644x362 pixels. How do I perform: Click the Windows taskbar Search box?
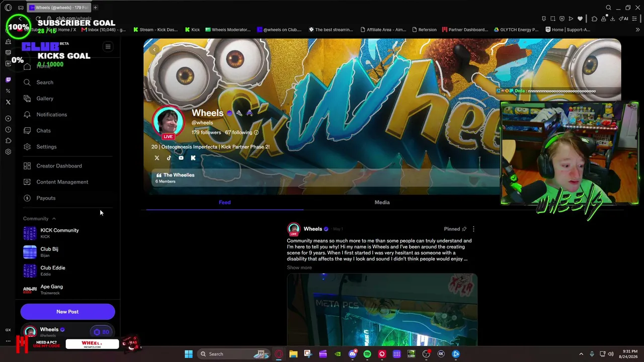point(234,354)
